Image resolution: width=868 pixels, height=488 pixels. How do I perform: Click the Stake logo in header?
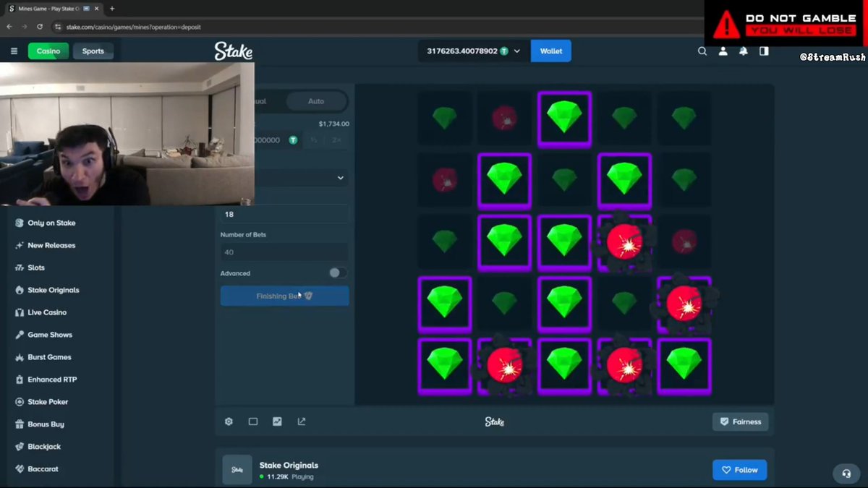(233, 51)
